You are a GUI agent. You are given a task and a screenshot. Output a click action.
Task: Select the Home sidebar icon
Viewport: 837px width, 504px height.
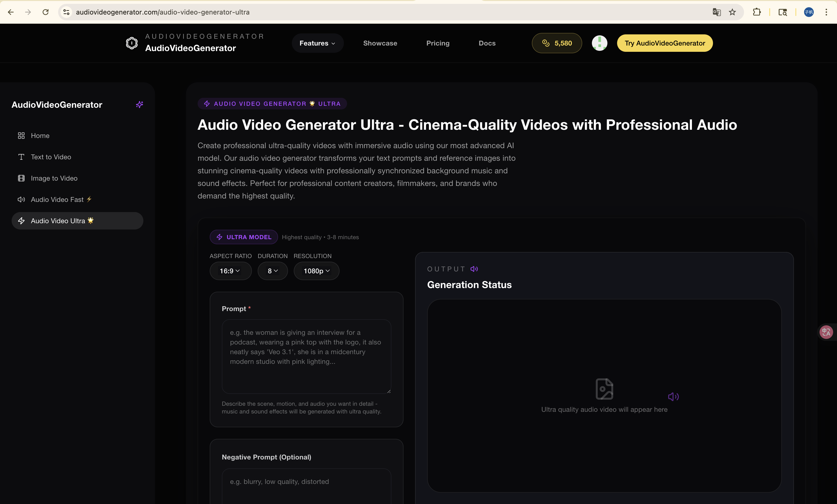[21, 136]
